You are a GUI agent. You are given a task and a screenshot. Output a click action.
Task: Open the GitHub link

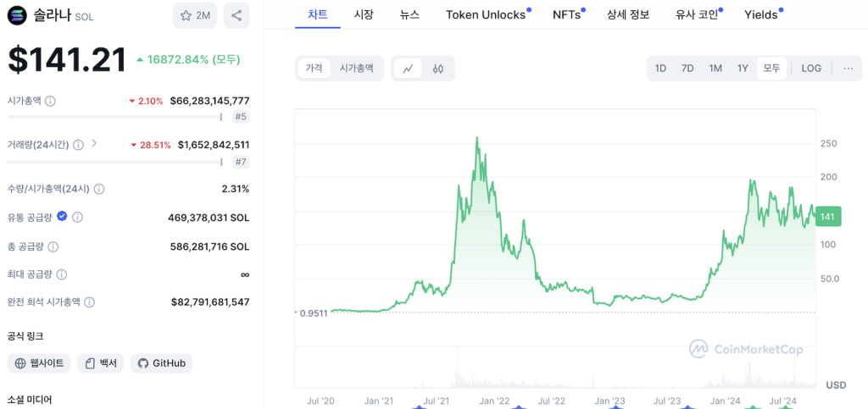(x=161, y=363)
